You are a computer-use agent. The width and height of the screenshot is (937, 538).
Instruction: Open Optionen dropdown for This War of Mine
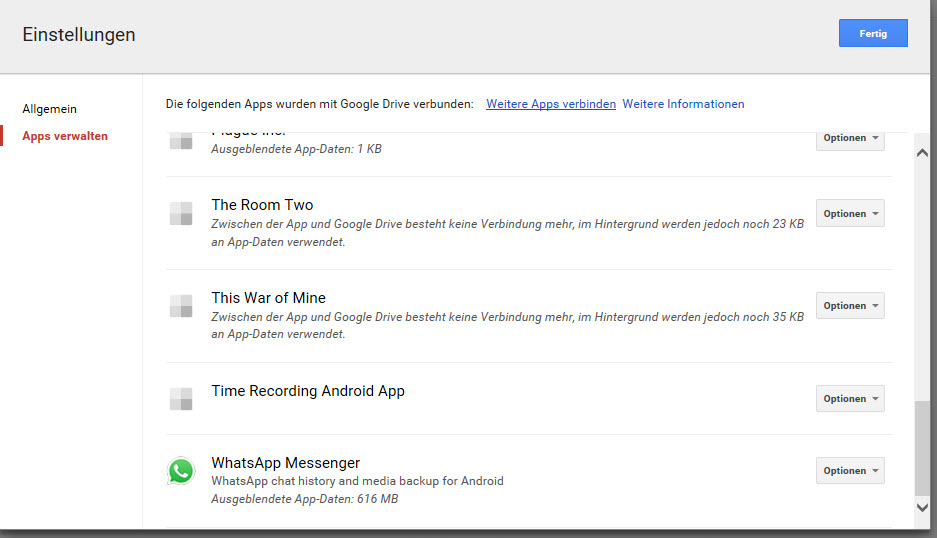(x=850, y=305)
